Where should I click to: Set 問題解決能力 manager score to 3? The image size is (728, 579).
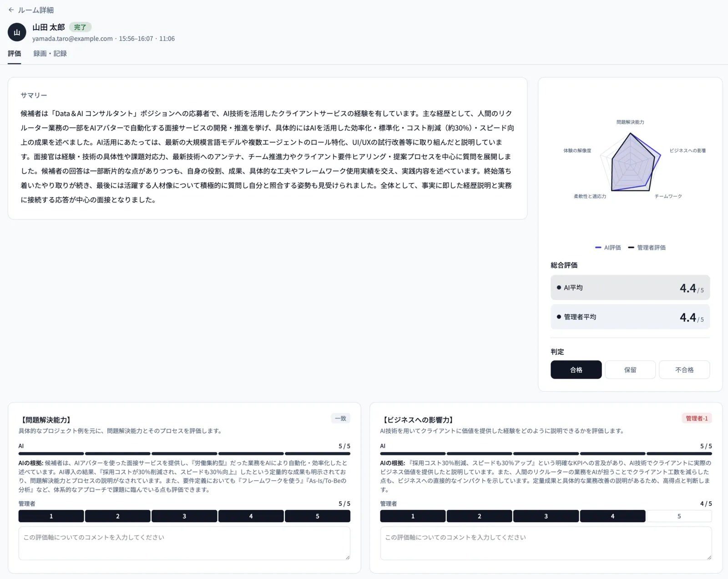(x=184, y=516)
